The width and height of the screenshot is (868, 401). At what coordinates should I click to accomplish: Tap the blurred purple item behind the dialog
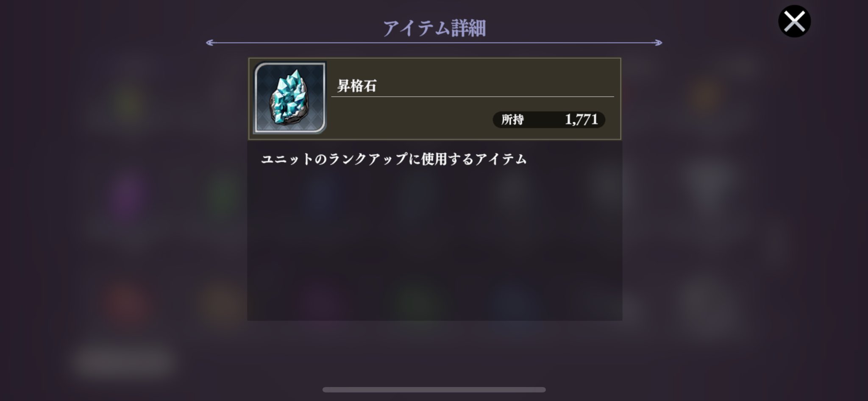[126, 196]
